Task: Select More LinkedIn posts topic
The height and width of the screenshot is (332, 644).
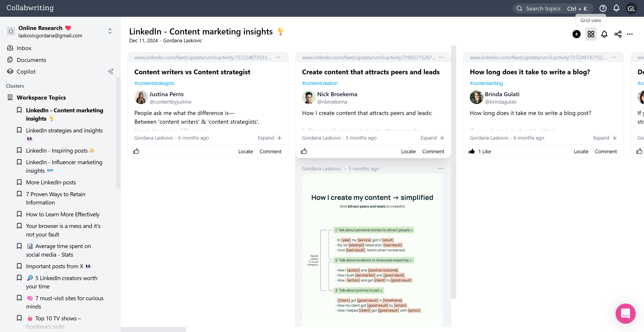Action: pyautogui.click(x=51, y=182)
